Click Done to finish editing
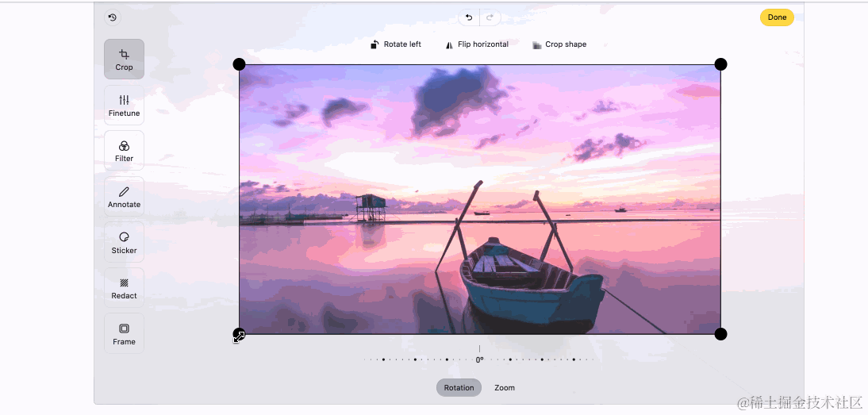The width and height of the screenshot is (868, 415). coord(777,17)
